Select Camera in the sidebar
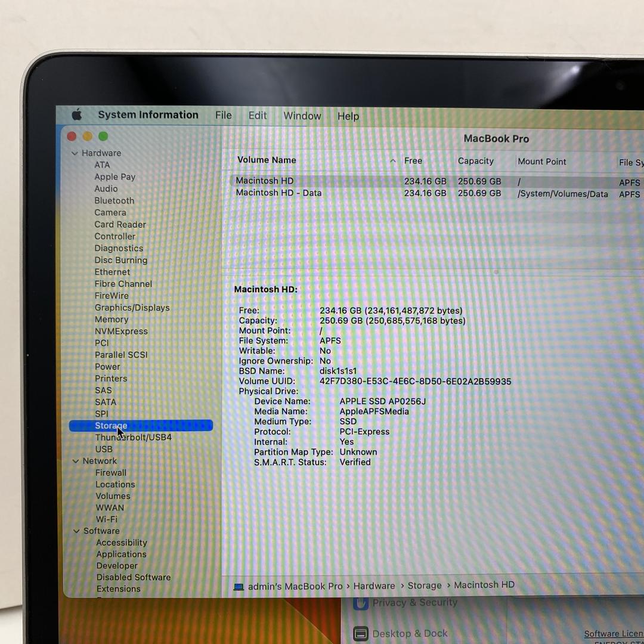This screenshot has height=644, width=644. pyautogui.click(x=110, y=213)
